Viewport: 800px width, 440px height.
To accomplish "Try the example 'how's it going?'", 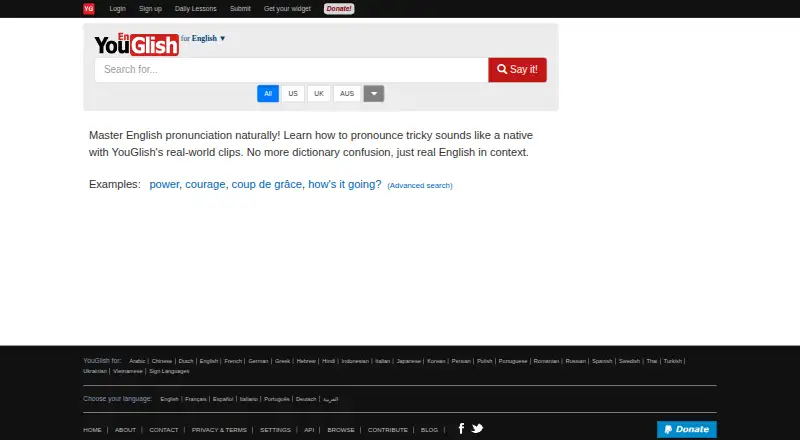I will 344,184.
